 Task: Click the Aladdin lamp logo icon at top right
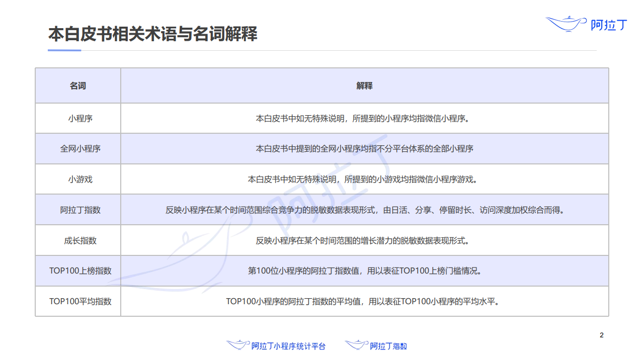(x=566, y=23)
